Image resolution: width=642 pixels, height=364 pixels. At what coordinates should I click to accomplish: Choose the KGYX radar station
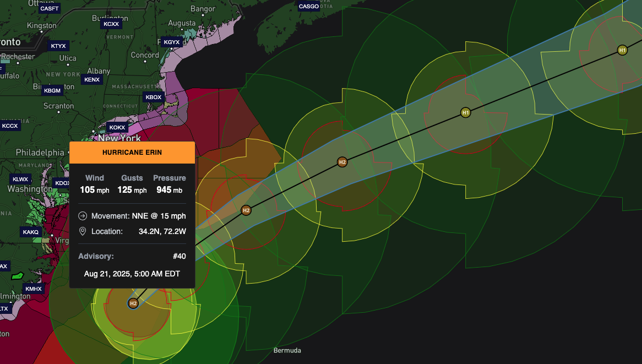172,42
